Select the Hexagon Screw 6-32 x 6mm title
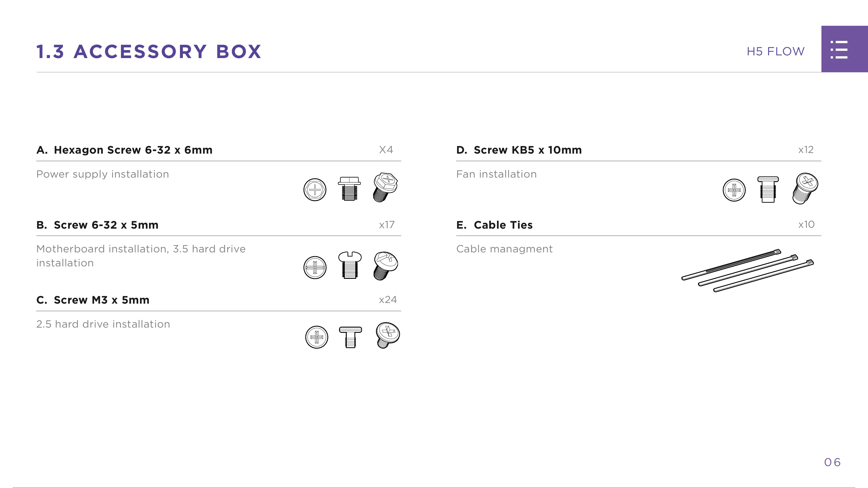This screenshot has width=868, height=488. 133,150
